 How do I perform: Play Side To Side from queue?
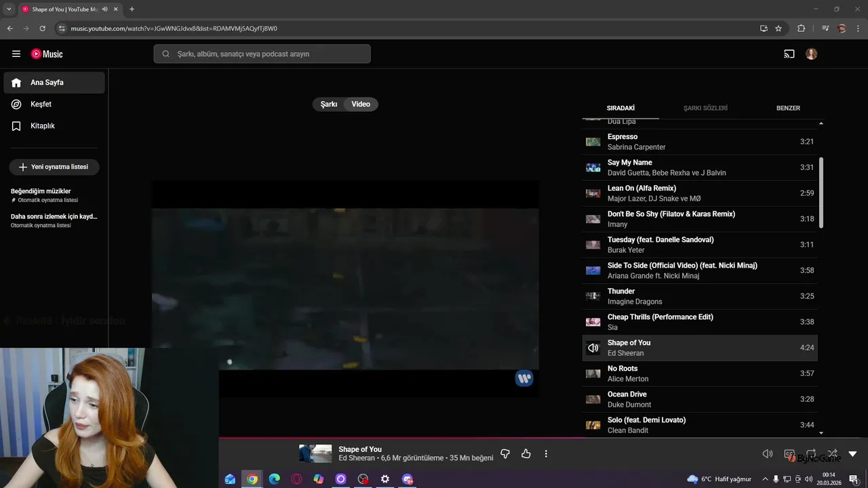point(700,270)
